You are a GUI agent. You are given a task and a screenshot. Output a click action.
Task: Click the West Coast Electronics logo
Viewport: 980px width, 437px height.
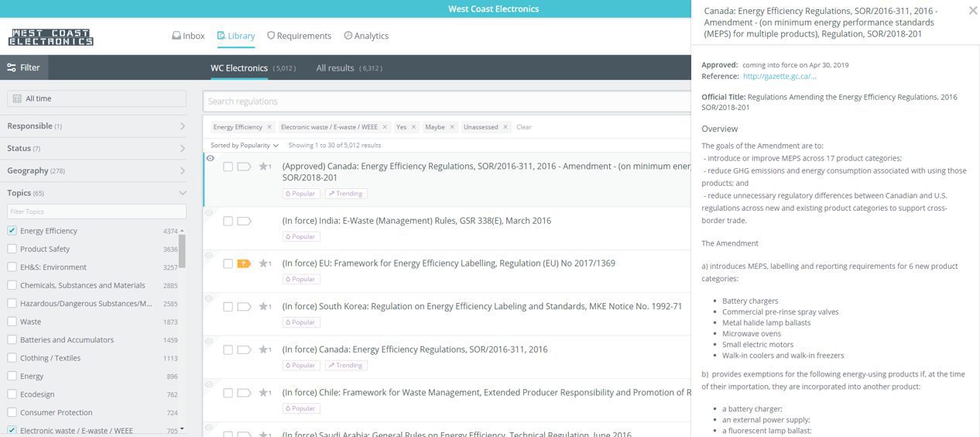click(50, 37)
